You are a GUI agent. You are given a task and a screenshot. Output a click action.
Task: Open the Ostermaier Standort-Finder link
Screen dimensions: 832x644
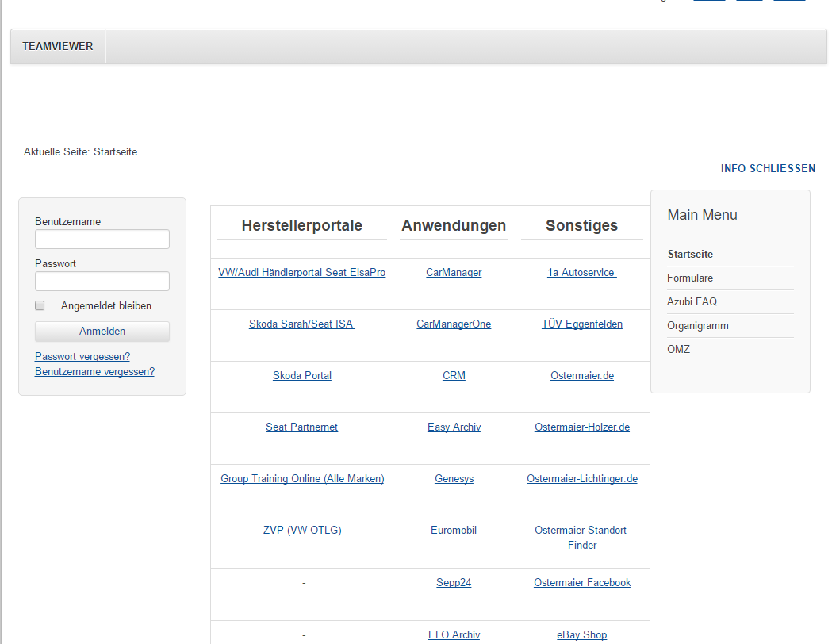tap(582, 538)
